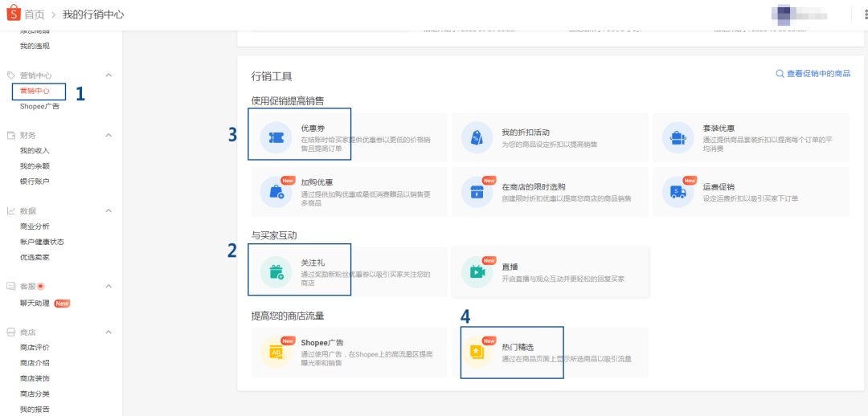Open 关注礼 follow prize gift icon
868x416 pixels.
pyautogui.click(x=276, y=271)
